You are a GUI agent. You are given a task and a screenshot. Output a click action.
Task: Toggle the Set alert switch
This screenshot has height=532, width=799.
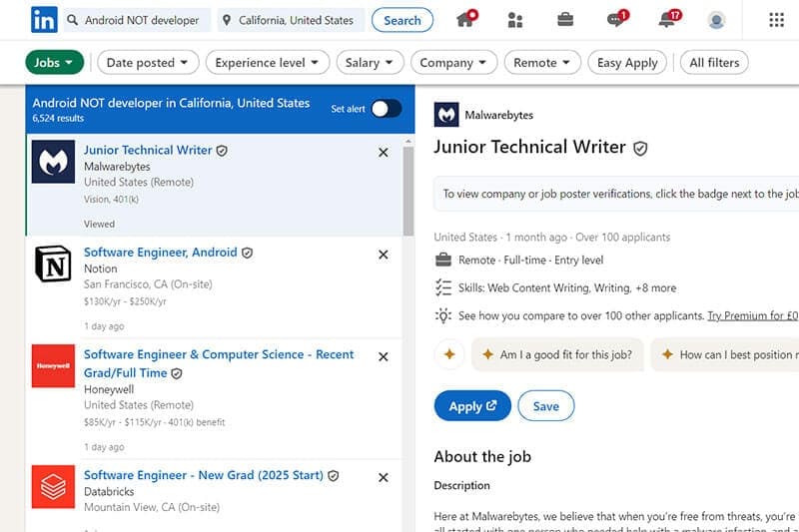coord(387,109)
